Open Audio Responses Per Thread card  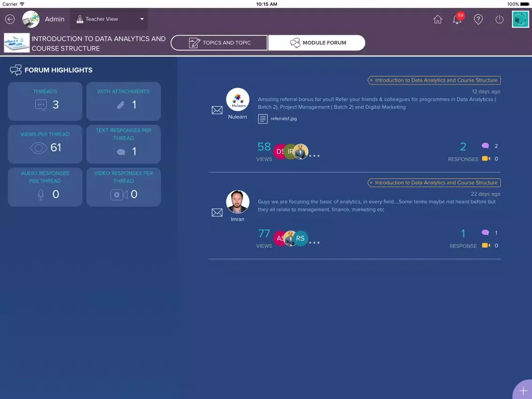45,187
